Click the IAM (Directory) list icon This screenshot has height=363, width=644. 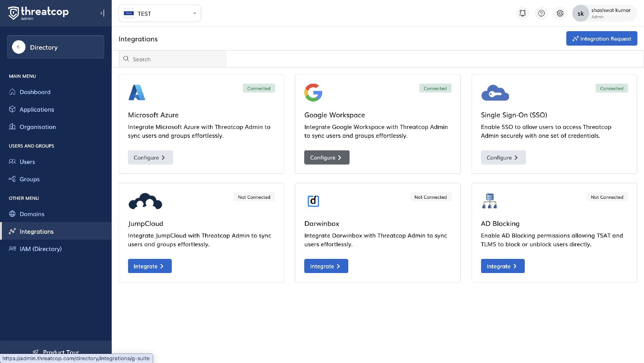pyautogui.click(x=12, y=249)
